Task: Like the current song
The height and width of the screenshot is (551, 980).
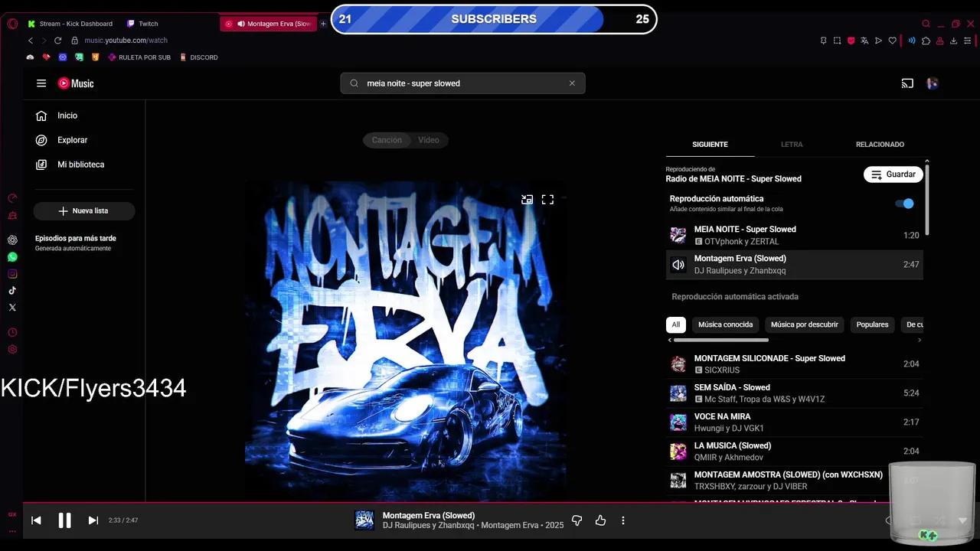Action: pyautogui.click(x=600, y=520)
